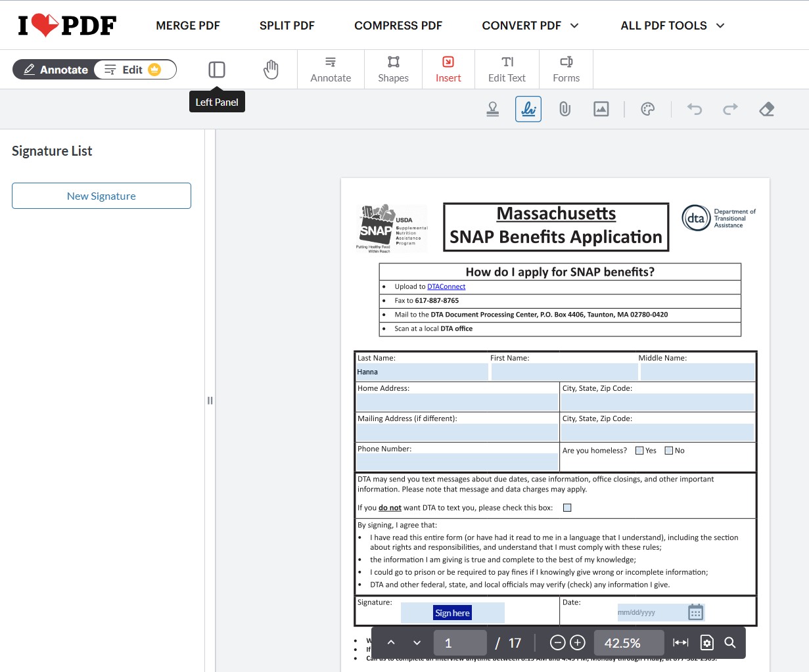Attach a file using the paperclip tool

[565, 109]
